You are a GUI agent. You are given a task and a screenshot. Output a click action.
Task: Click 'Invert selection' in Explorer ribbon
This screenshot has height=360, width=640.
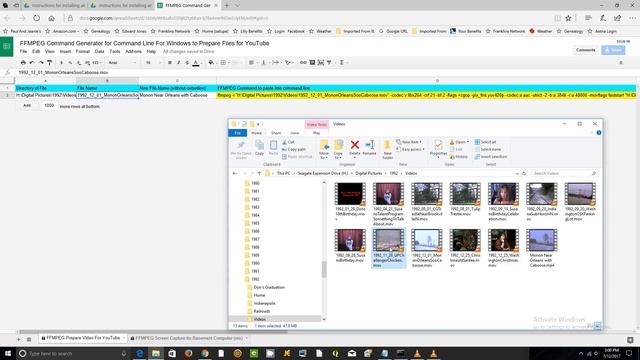tap(491, 157)
